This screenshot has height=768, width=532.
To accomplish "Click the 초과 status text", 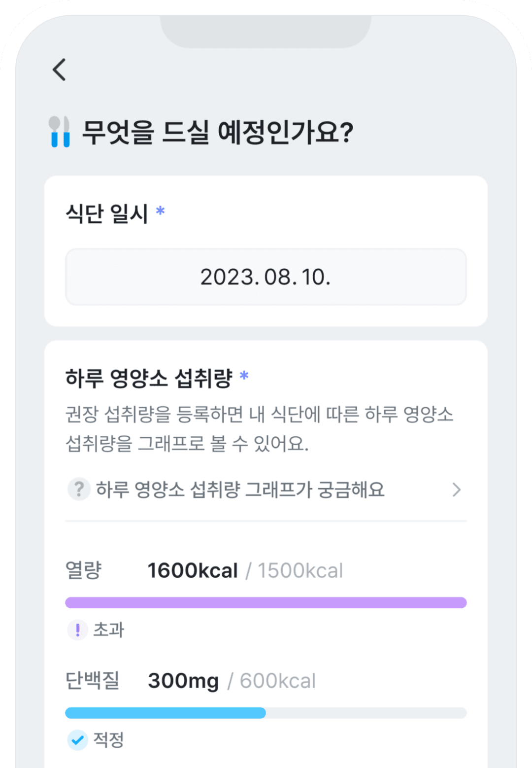I will pyautogui.click(x=109, y=629).
